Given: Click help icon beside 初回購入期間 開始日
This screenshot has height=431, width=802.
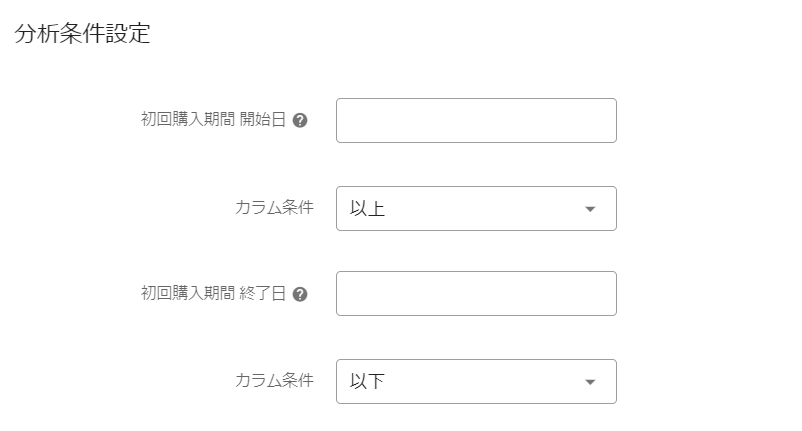Looking at the screenshot, I should [x=300, y=120].
